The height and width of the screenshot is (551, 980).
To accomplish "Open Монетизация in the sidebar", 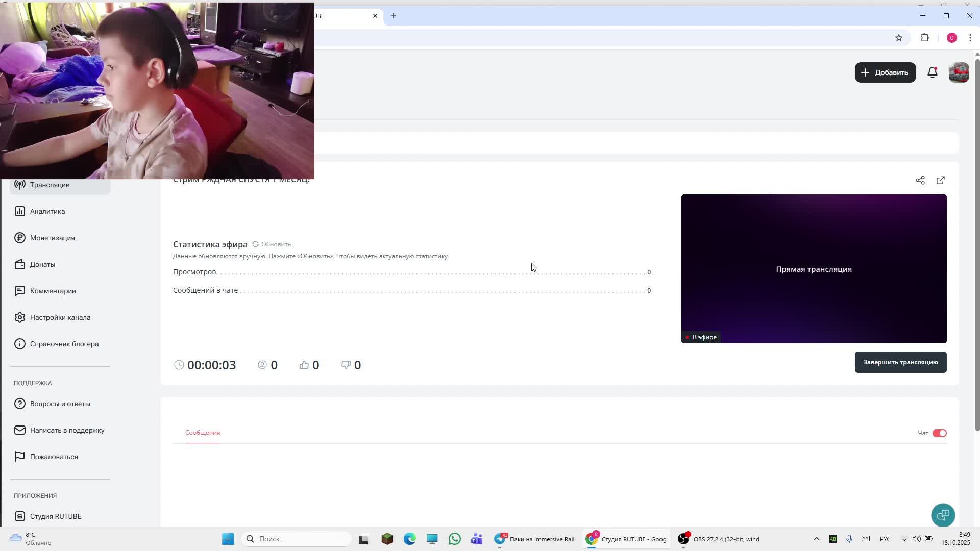I will coord(52,238).
